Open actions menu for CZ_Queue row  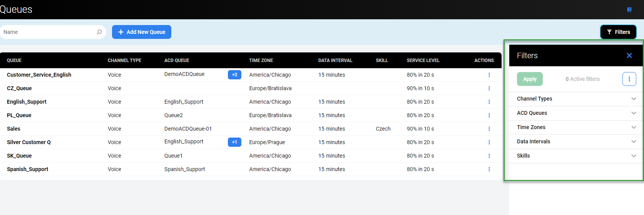click(489, 88)
